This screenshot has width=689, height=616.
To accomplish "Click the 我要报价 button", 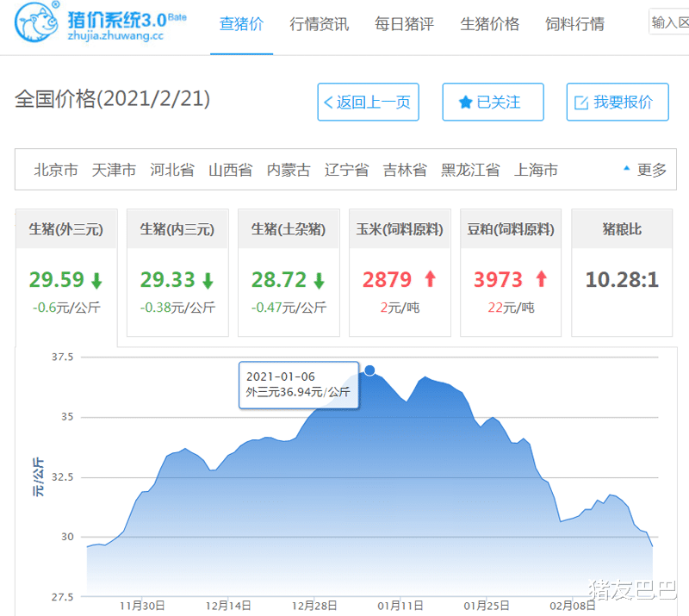I will point(618,102).
